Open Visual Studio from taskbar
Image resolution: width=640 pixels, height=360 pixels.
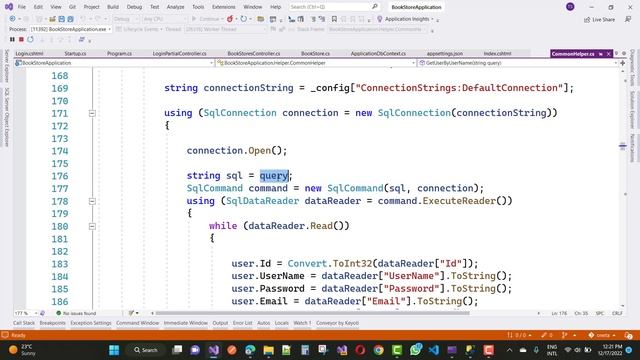(214, 350)
